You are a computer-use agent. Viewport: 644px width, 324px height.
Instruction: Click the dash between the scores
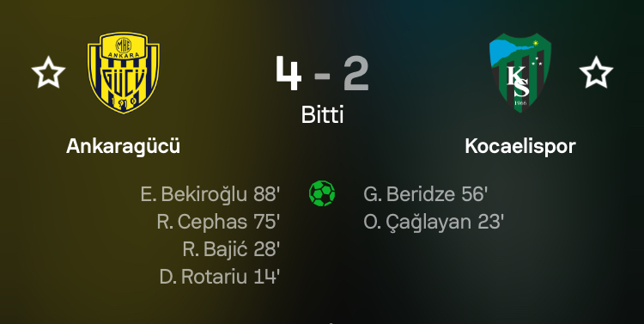(322, 76)
